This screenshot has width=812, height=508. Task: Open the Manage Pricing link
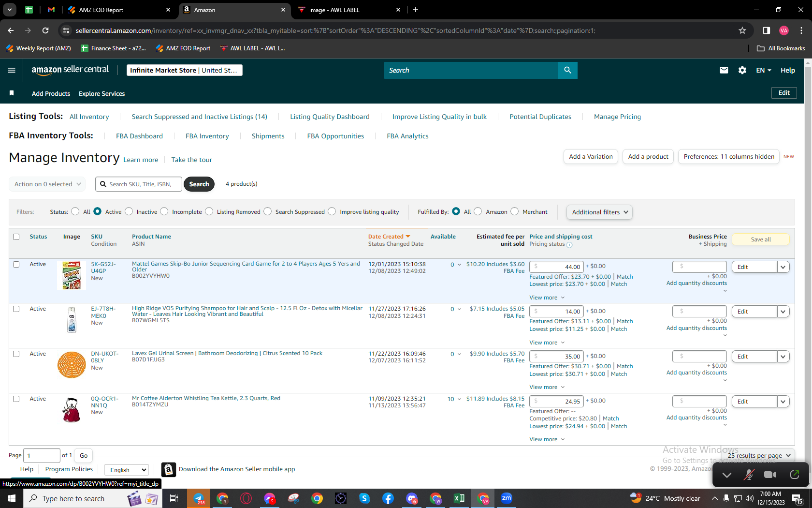[617, 117]
